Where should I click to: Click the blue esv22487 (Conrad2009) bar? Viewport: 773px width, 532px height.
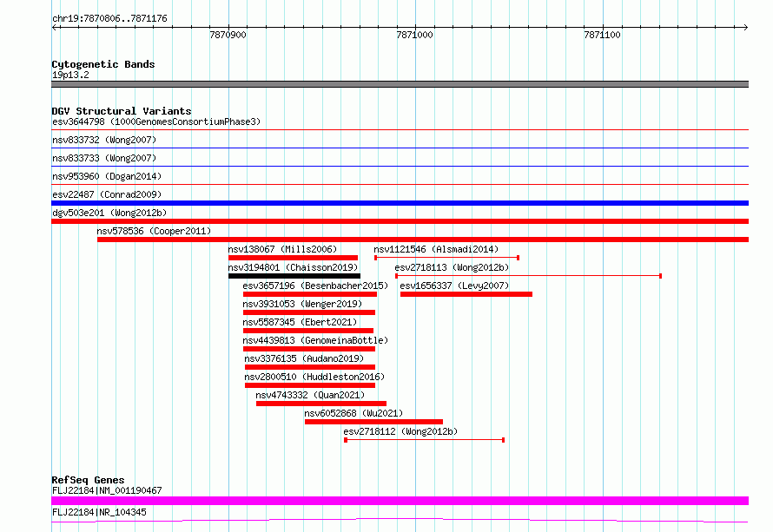(400, 203)
